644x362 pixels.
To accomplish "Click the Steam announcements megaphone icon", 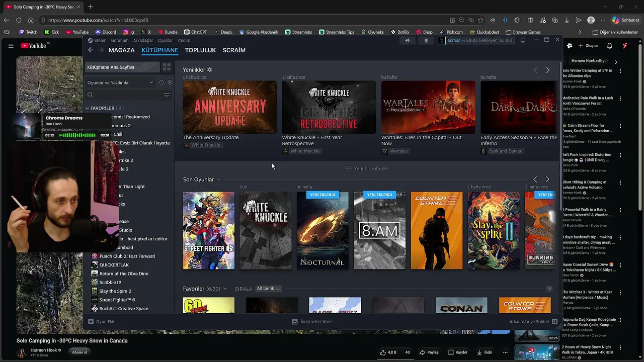I will point(408,41).
